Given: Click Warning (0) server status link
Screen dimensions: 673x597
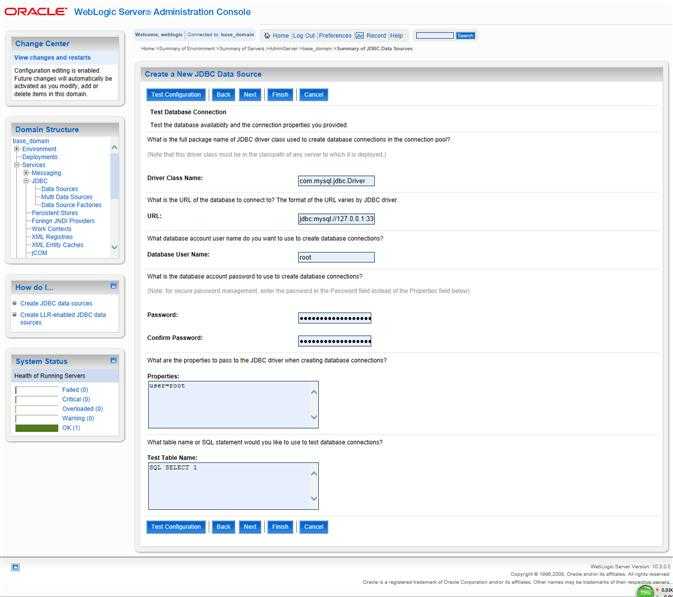Looking at the screenshot, I should (78, 418).
